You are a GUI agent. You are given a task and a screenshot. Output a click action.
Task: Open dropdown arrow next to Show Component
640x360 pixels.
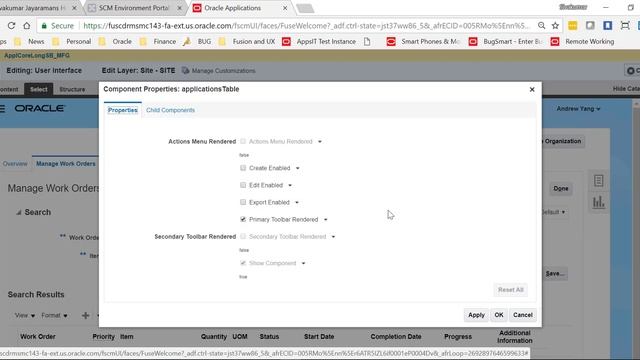[303, 263]
